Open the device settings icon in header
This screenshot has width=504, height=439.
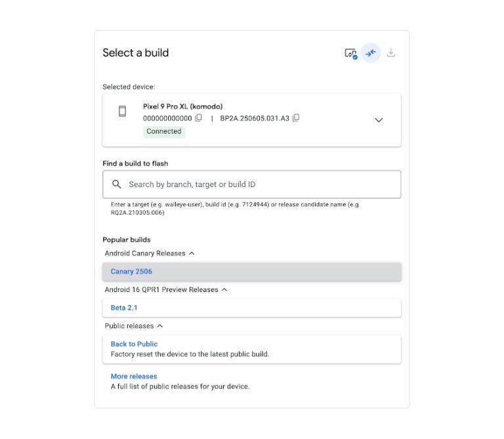350,53
